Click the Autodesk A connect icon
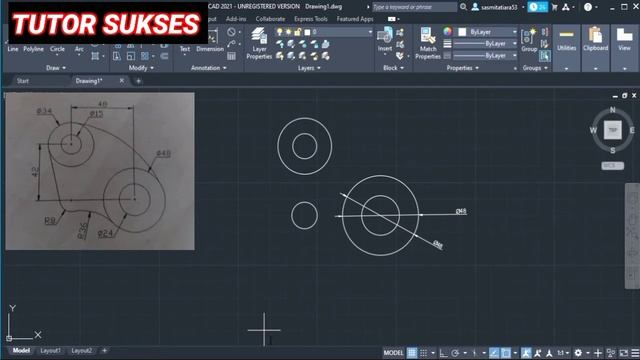 (566, 7)
